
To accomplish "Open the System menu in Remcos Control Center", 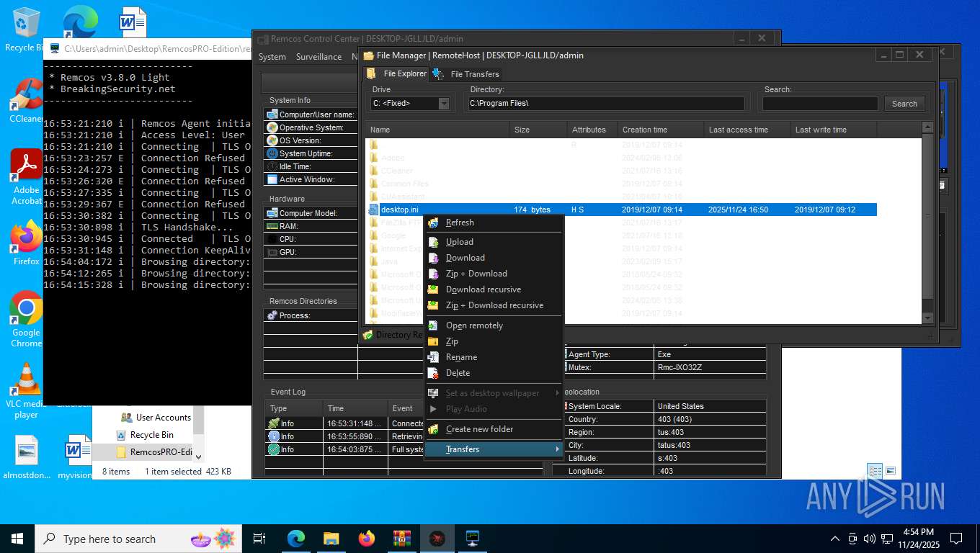I will [x=272, y=57].
